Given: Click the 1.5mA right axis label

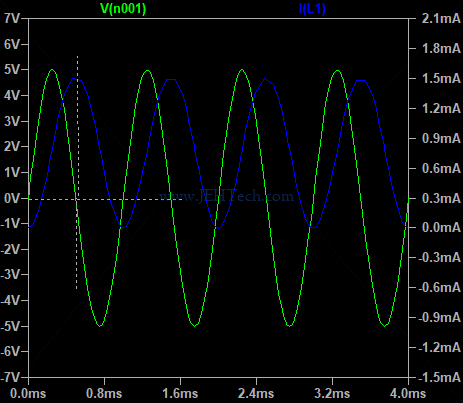Looking at the screenshot, I should pyautogui.click(x=441, y=78).
